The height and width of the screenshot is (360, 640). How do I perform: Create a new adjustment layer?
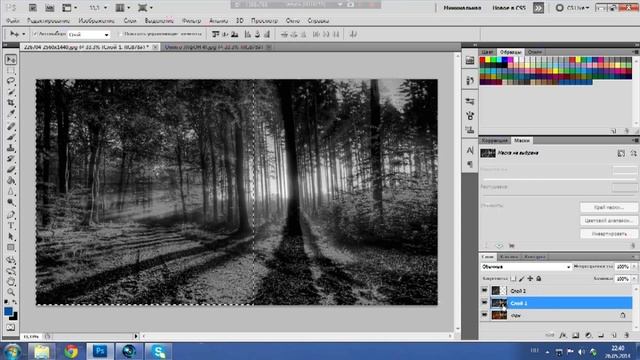point(588,335)
